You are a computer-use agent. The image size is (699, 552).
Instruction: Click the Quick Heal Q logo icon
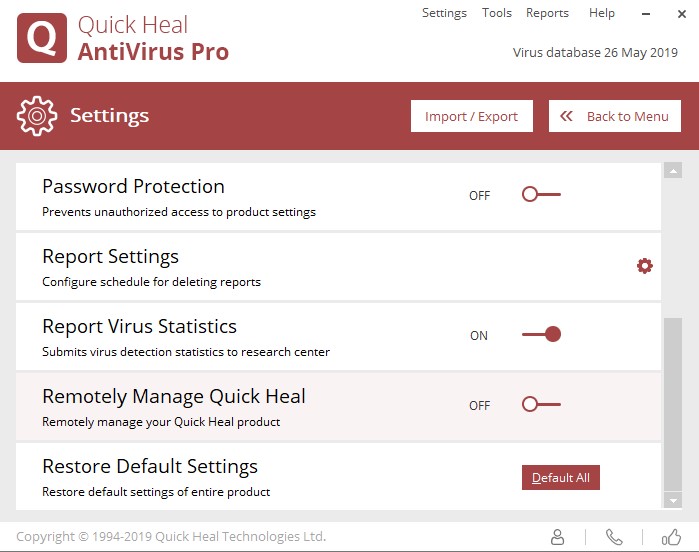point(42,39)
